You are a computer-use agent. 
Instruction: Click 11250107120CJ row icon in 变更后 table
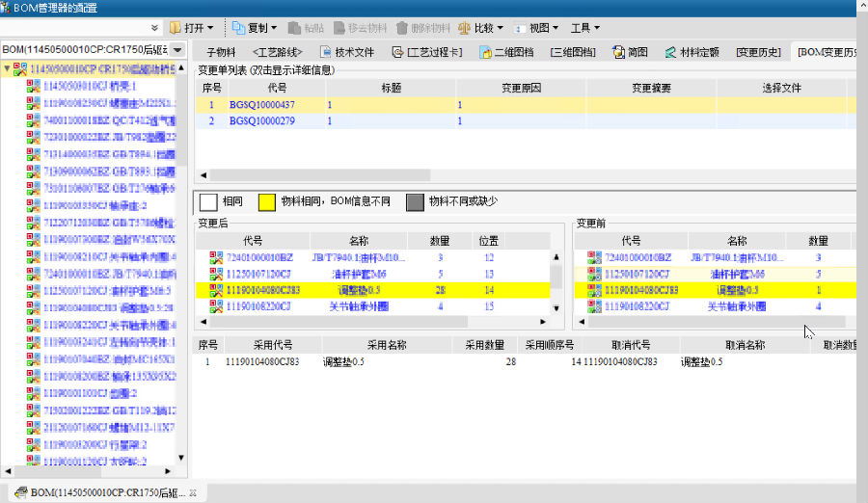pos(216,274)
